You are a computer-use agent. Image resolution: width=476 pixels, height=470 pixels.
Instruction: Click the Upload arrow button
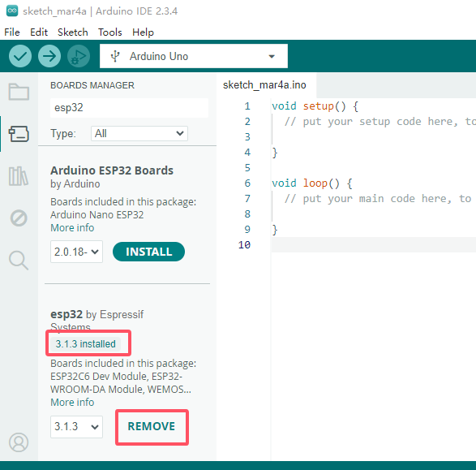point(49,56)
